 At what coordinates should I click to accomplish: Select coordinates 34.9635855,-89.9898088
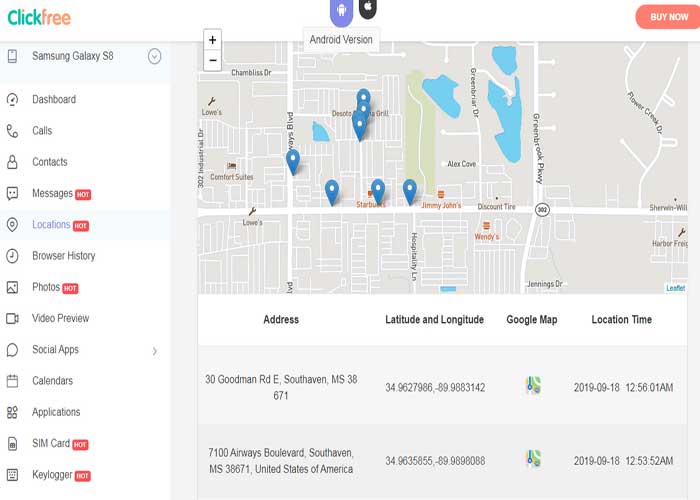[x=435, y=461]
